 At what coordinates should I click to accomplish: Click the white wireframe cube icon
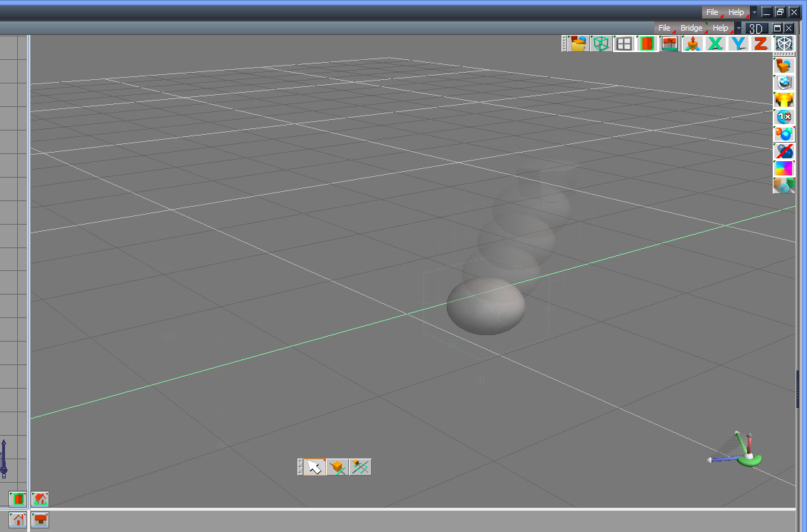[784, 44]
